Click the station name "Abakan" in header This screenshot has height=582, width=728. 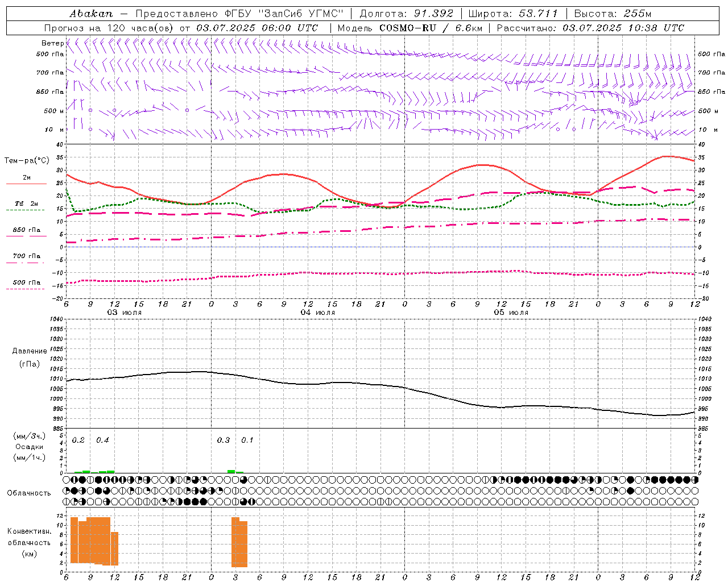91,14
